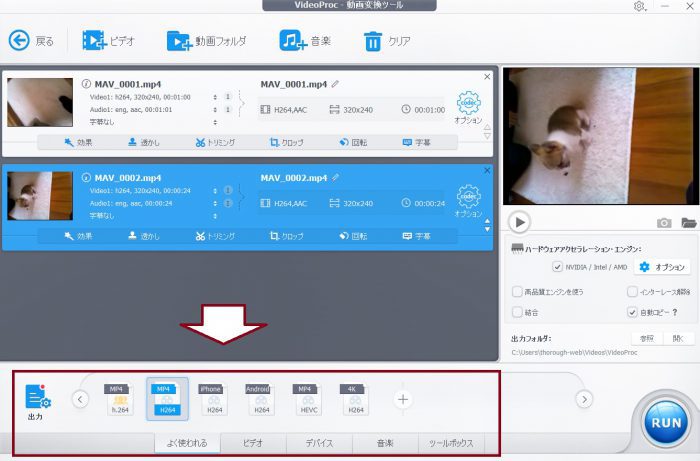This screenshot has height=461, width=700.
Task: Go back using the 戻る arrow button
Action: coord(19,41)
